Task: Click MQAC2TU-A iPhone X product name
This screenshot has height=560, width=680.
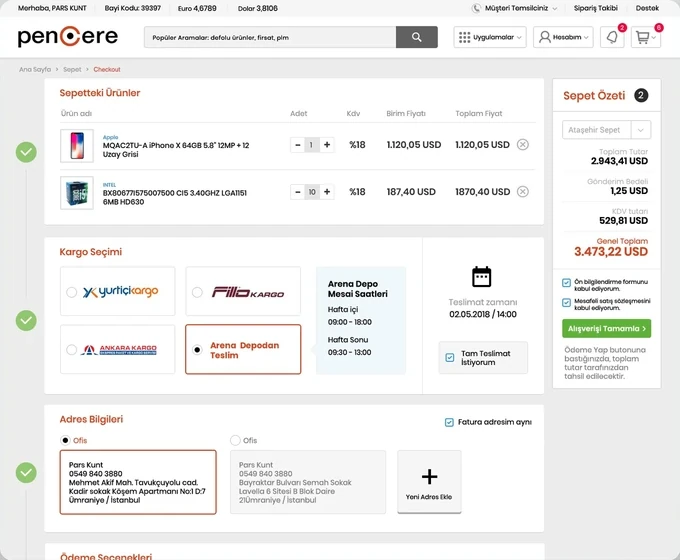Action: (x=176, y=150)
